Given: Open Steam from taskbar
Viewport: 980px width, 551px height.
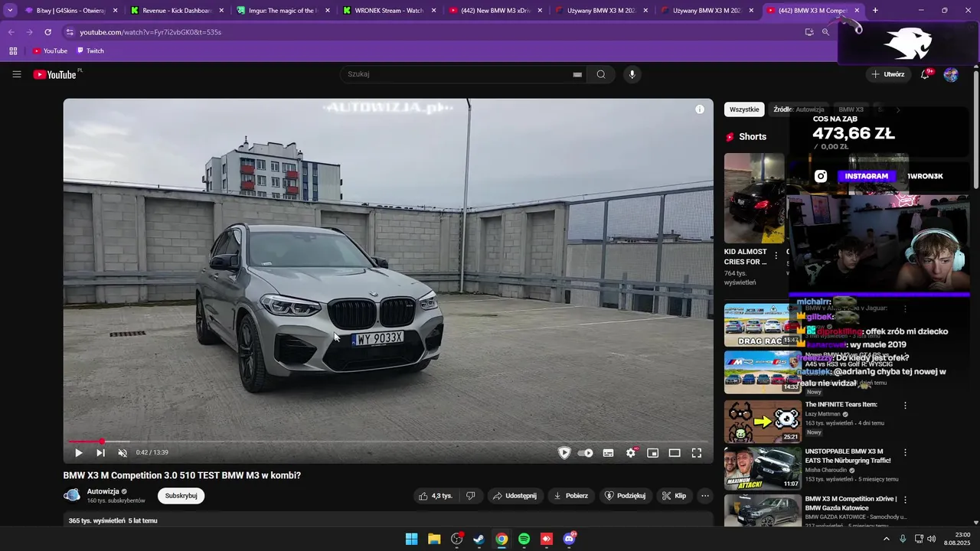Looking at the screenshot, I should pos(479,539).
